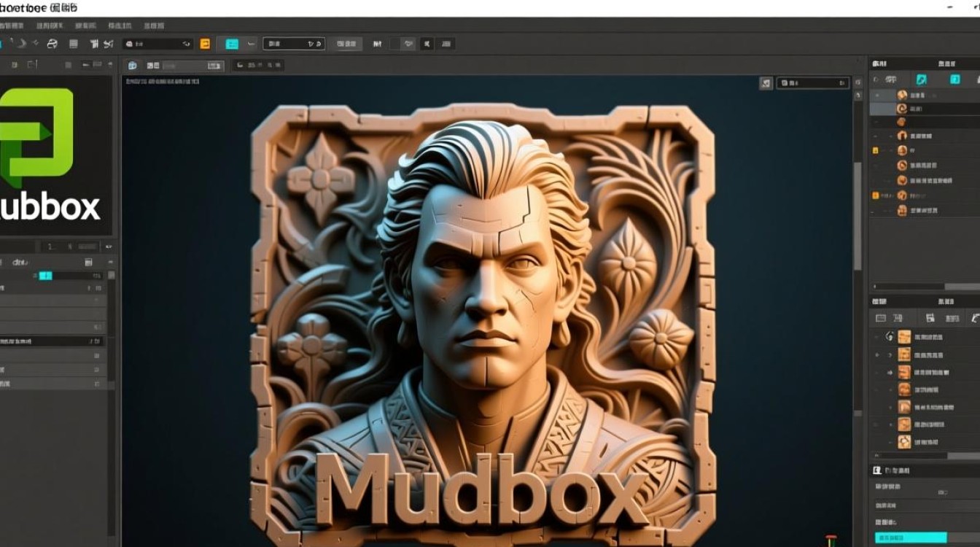Switch to the right tab of the layers panel

point(946,63)
